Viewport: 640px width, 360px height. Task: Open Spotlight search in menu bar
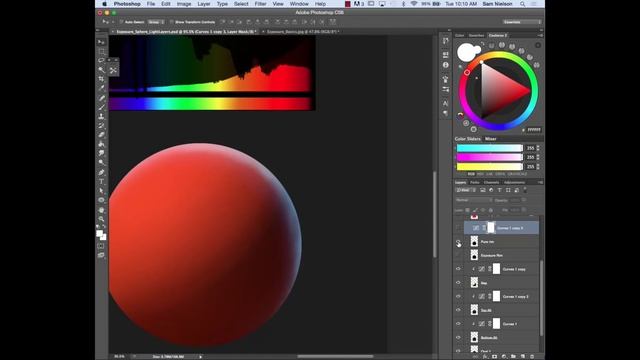[x=522, y=4]
